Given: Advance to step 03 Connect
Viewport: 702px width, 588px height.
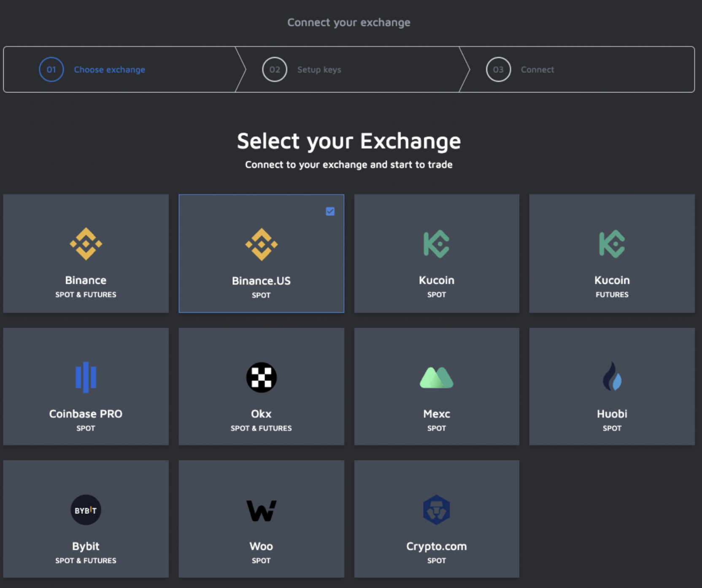Looking at the screenshot, I should (x=537, y=70).
